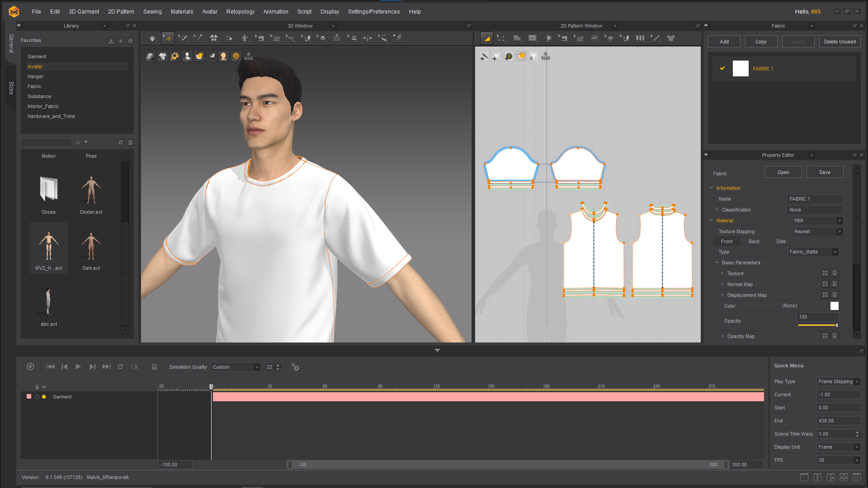
Task: Switch to the Back material tab
Action: coord(754,241)
